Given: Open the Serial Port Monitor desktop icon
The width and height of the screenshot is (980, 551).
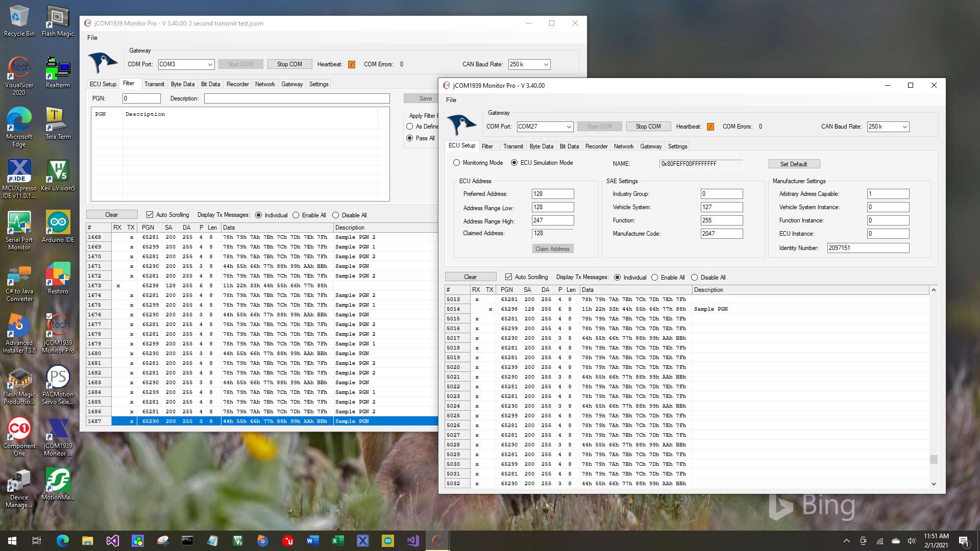Looking at the screenshot, I should [19, 223].
